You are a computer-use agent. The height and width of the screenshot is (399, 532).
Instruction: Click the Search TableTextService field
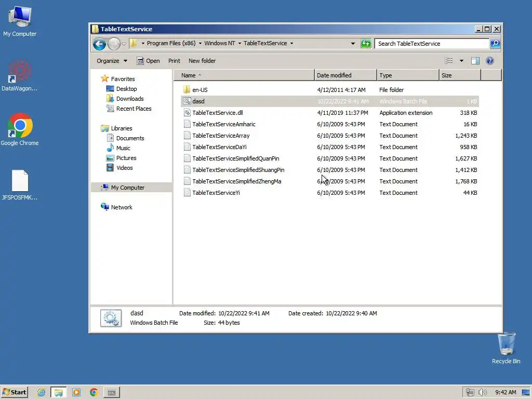click(432, 44)
